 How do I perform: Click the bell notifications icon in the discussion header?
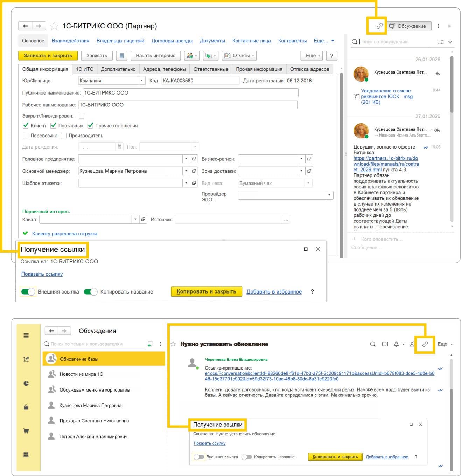(x=396, y=344)
